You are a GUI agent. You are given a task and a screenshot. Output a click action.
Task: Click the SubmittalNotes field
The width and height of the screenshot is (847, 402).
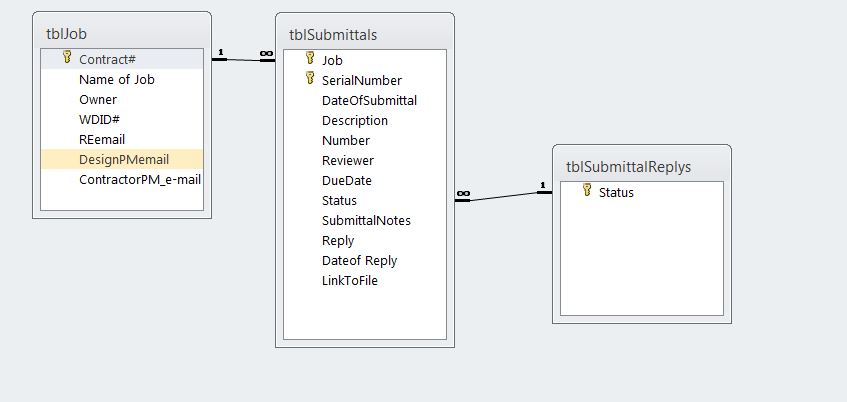coord(366,220)
